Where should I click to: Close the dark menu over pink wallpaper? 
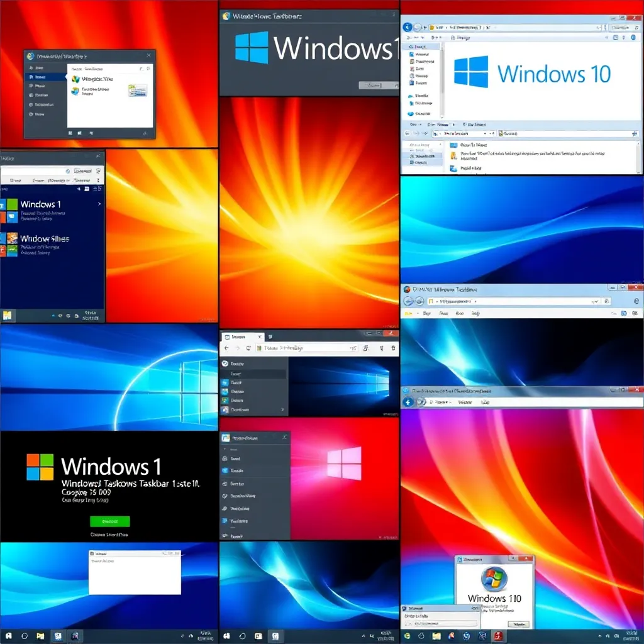(x=285, y=438)
